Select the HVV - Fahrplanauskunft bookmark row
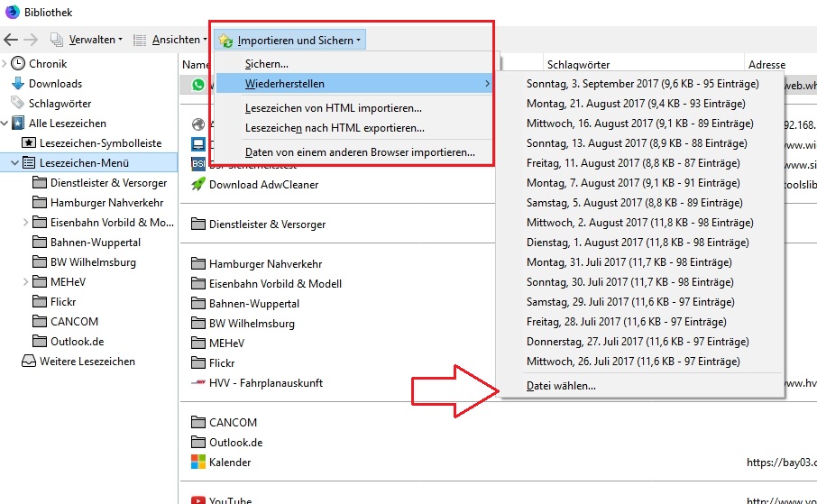 (x=266, y=383)
